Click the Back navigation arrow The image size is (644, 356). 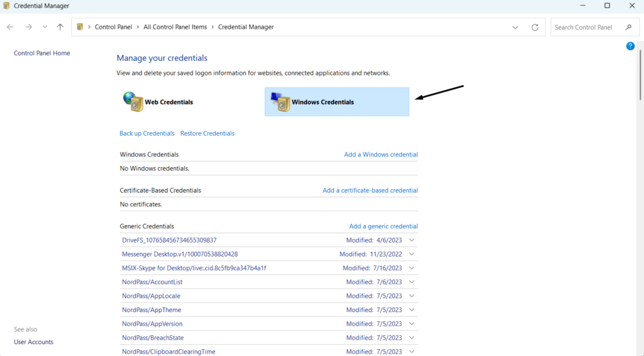pos(10,27)
